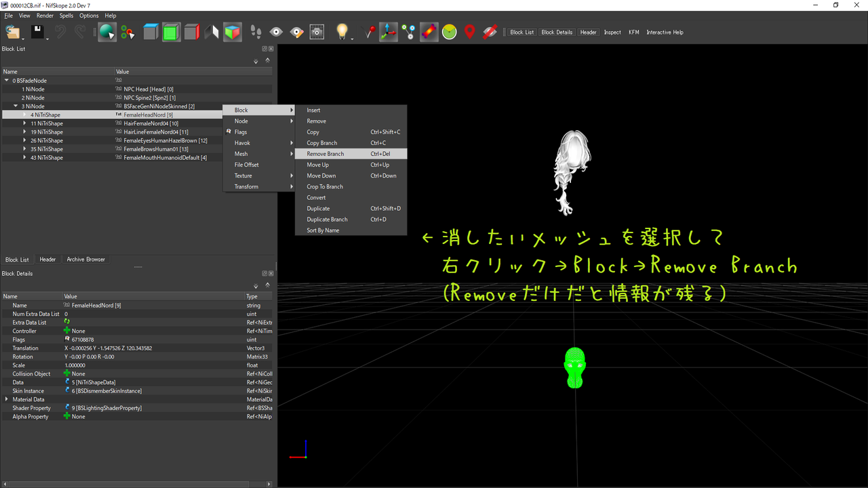This screenshot has width=868, height=488.
Task: Toggle the Header toolbar button
Action: coord(589,33)
